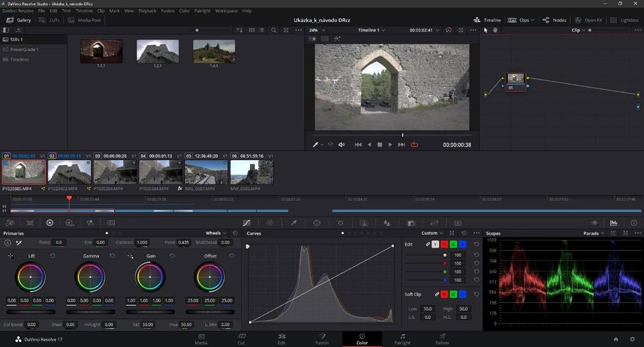
Task: Select the viewer hand pan tool
Action: point(495,30)
